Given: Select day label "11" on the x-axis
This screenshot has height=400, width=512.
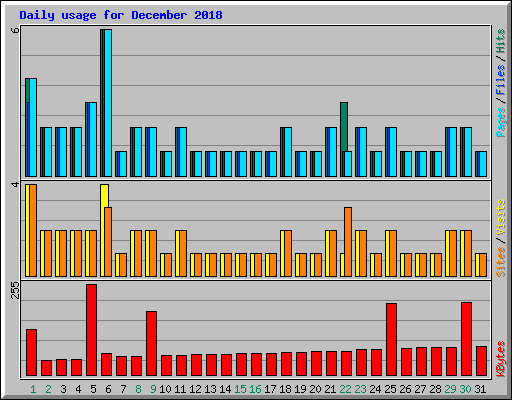Looking at the screenshot, I should click(180, 389).
